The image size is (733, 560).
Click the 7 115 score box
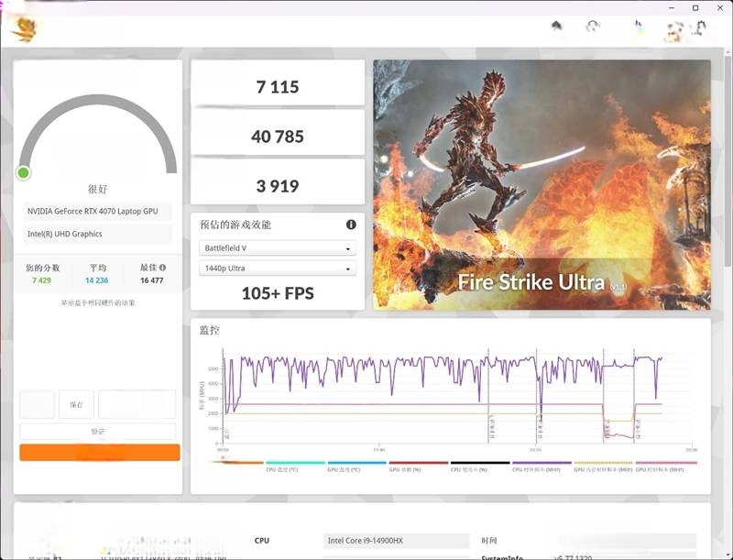(278, 82)
